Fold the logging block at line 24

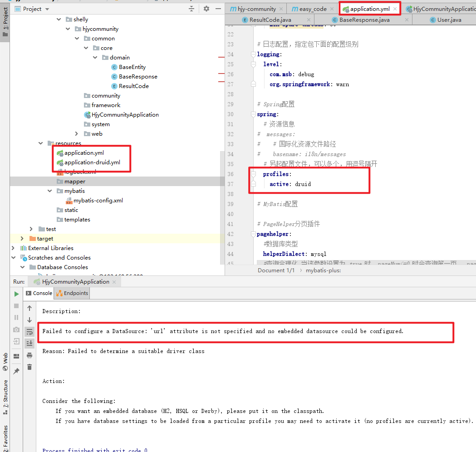(x=253, y=54)
